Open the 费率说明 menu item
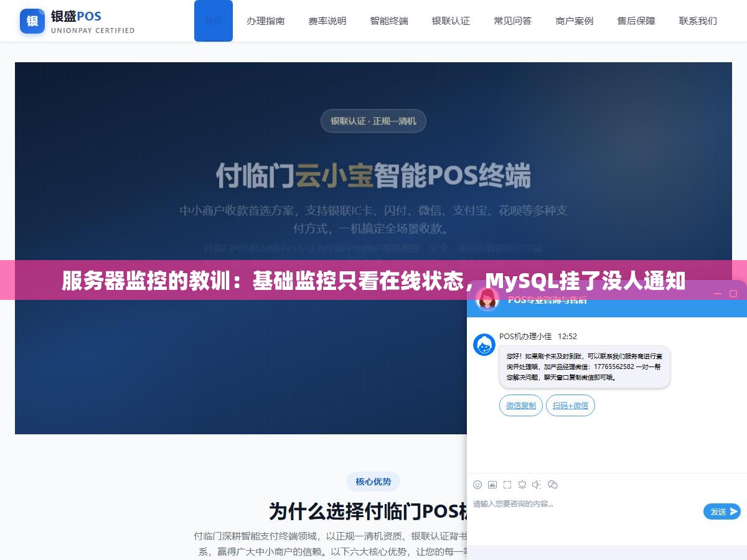This screenshot has height=560, width=747. point(327,21)
